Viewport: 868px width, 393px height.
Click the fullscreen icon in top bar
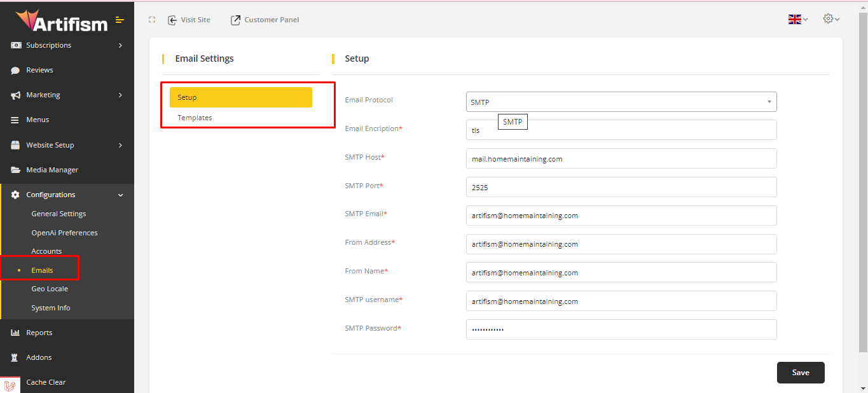(152, 20)
